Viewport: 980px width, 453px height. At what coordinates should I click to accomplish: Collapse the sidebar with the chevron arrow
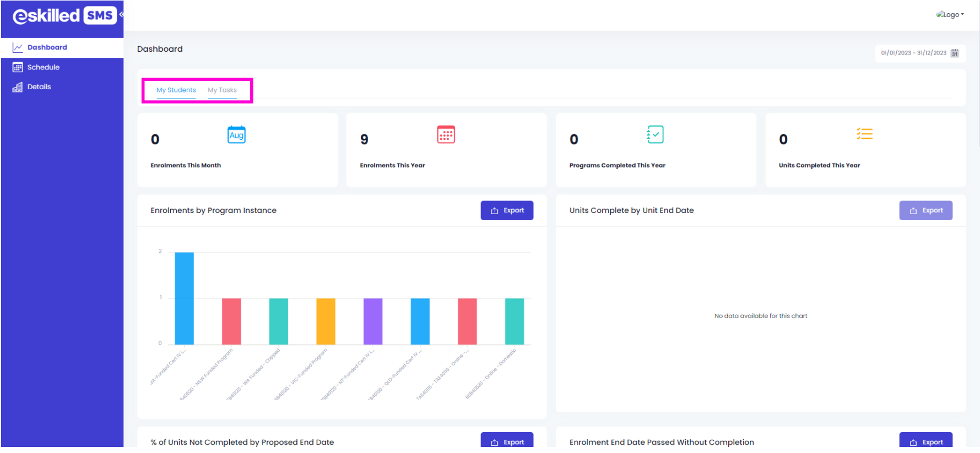click(121, 14)
